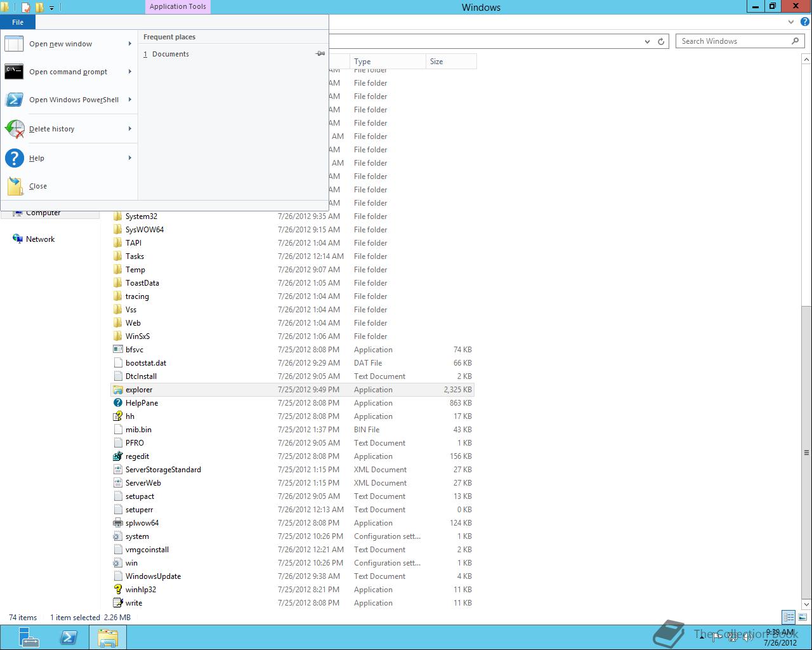Select ServerWeb XML document icon

click(x=117, y=483)
